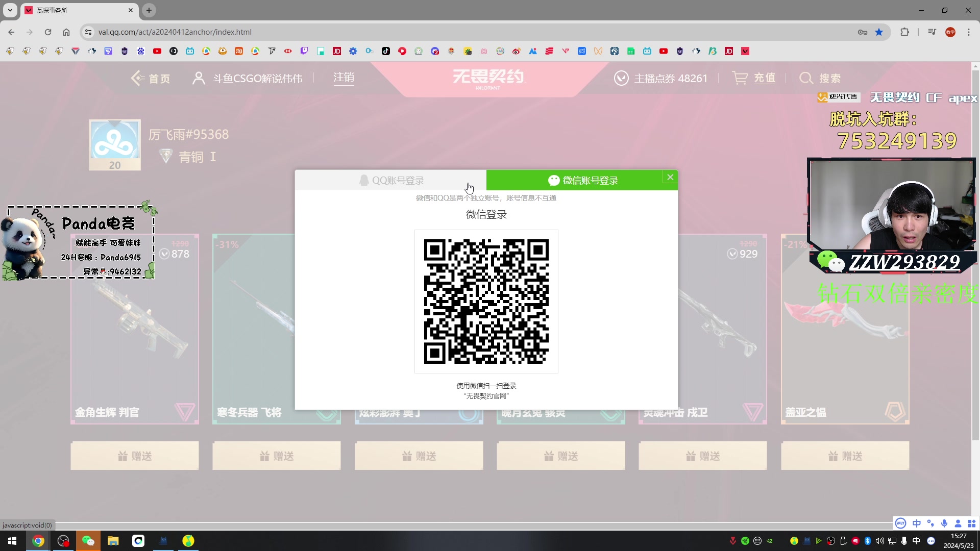Click 赠送 under 盖亚之愠
This screenshot has height=551, width=980.
click(845, 456)
